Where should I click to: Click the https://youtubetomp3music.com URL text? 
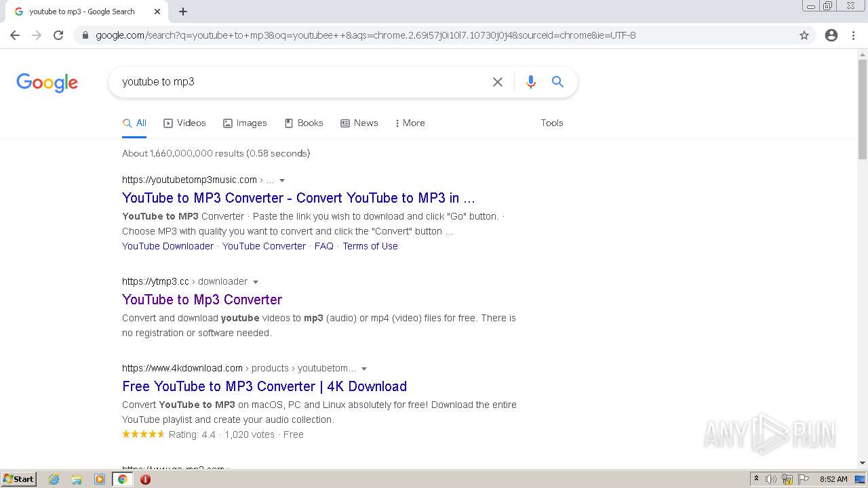[x=189, y=180]
